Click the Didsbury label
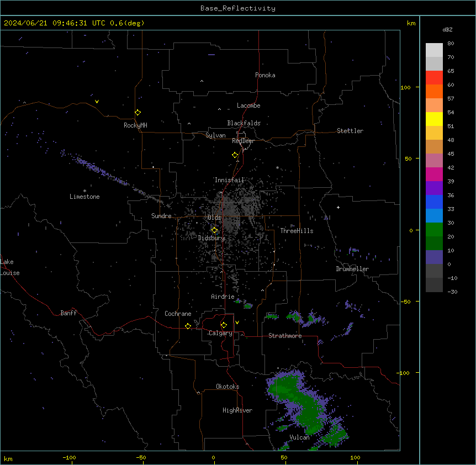This screenshot has width=476, height=465. click(211, 238)
